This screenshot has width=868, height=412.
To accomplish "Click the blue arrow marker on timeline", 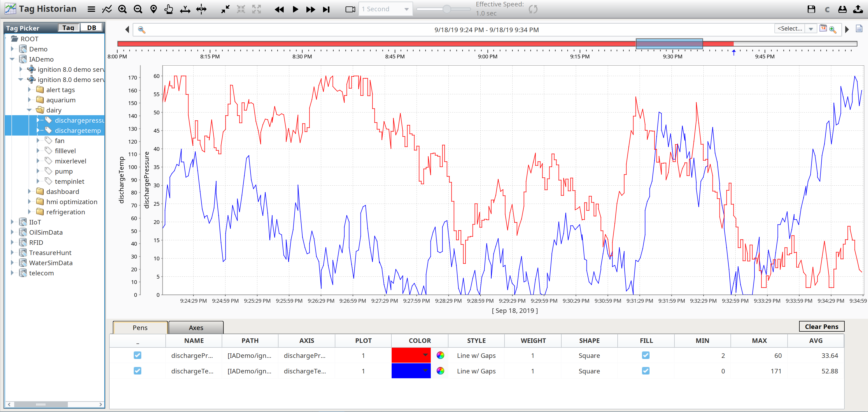I will point(733,52).
